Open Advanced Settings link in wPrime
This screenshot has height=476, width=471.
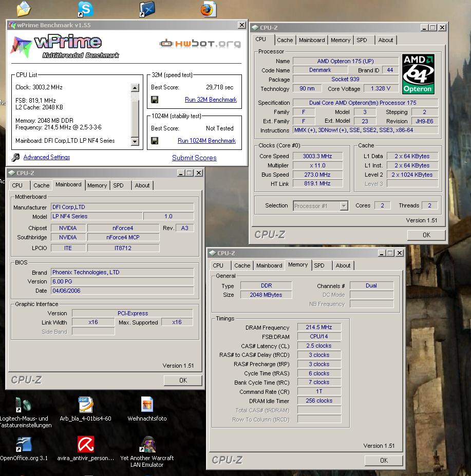(47, 157)
